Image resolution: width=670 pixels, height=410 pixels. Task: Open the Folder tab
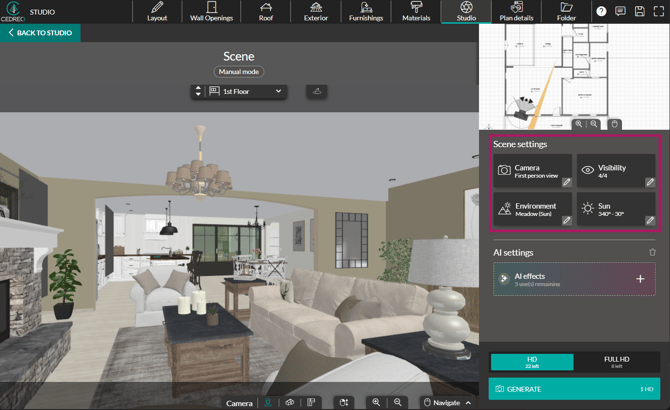pyautogui.click(x=566, y=12)
